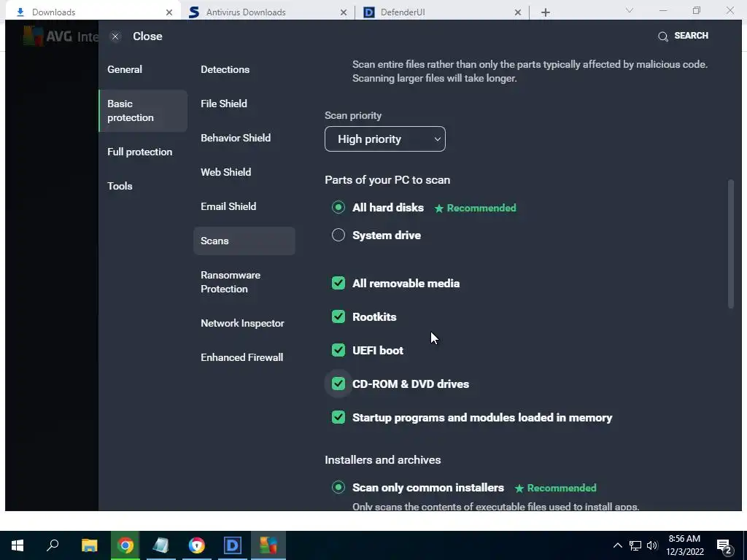Open the notification center
The width and height of the screenshot is (747, 560).
[724, 546]
